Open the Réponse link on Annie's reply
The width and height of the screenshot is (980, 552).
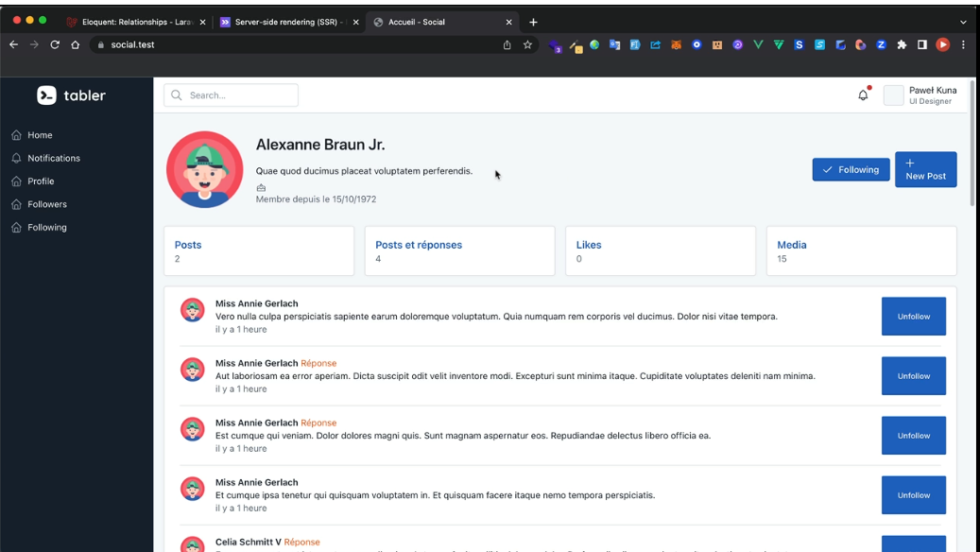(x=318, y=363)
